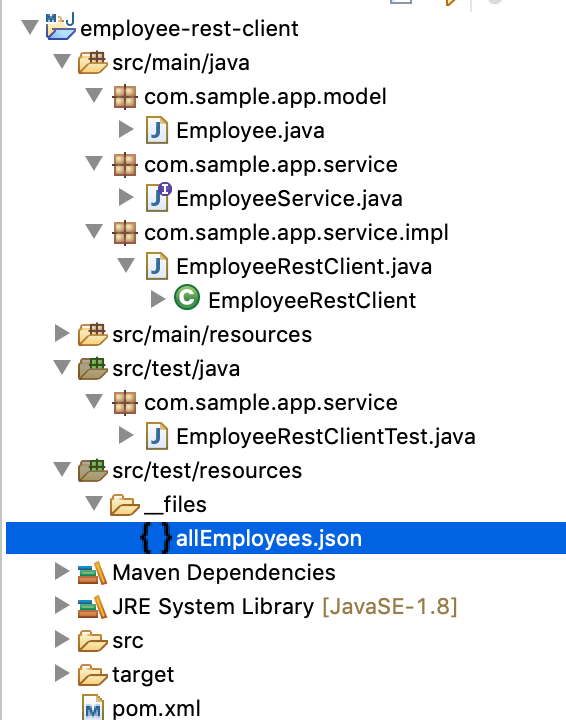Click the src/test/resources folder icon

coord(92,470)
